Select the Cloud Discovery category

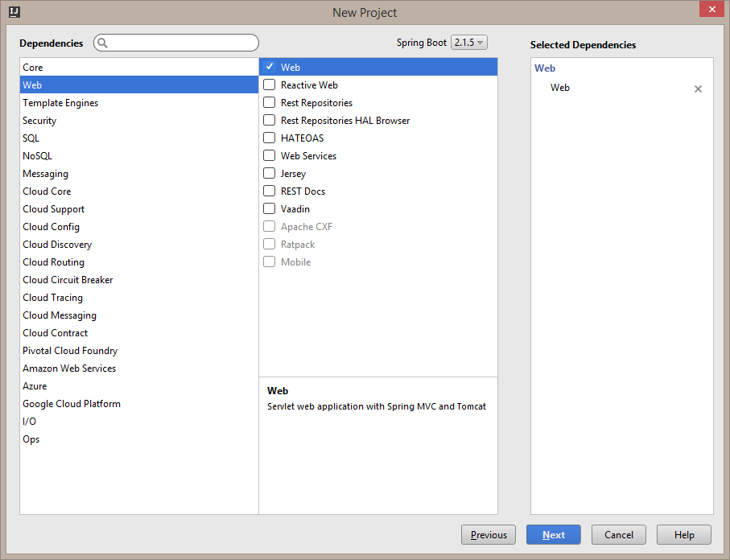[x=139, y=244]
